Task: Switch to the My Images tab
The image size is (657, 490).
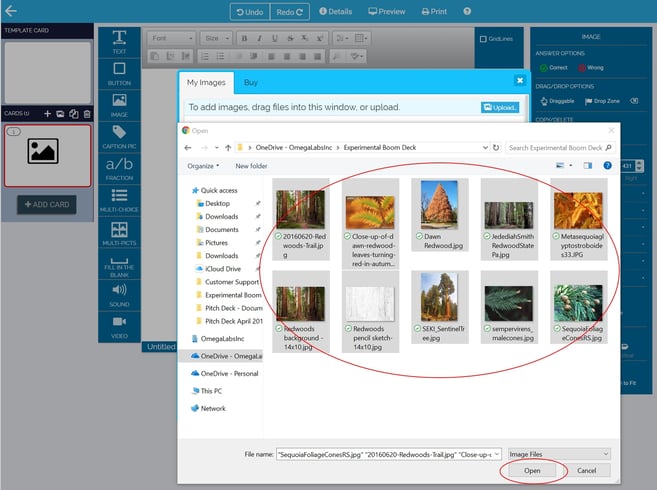Action: pyautogui.click(x=206, y=83)
